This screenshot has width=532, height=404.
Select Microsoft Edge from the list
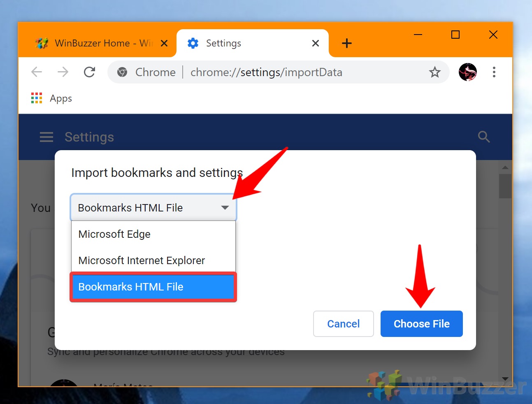click(153, 234)
